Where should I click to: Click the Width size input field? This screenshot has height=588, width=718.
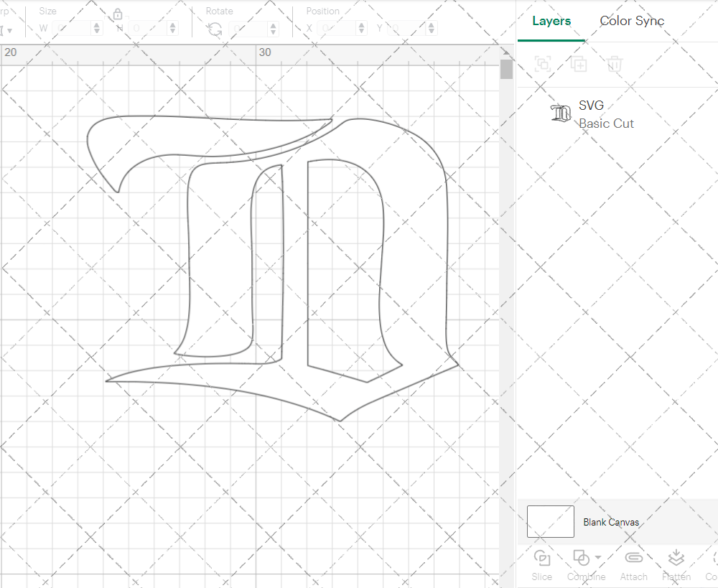(x=72, y=29)
